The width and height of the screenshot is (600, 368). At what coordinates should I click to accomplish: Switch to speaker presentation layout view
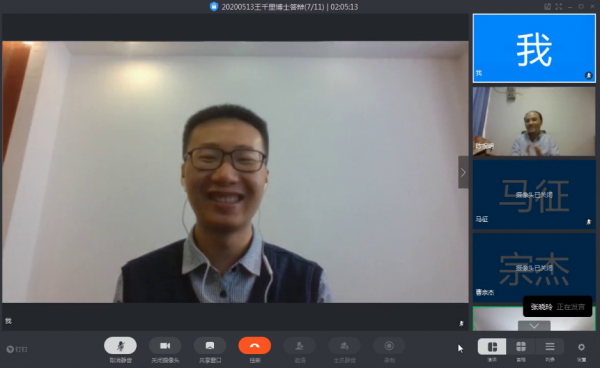(492, 347)
